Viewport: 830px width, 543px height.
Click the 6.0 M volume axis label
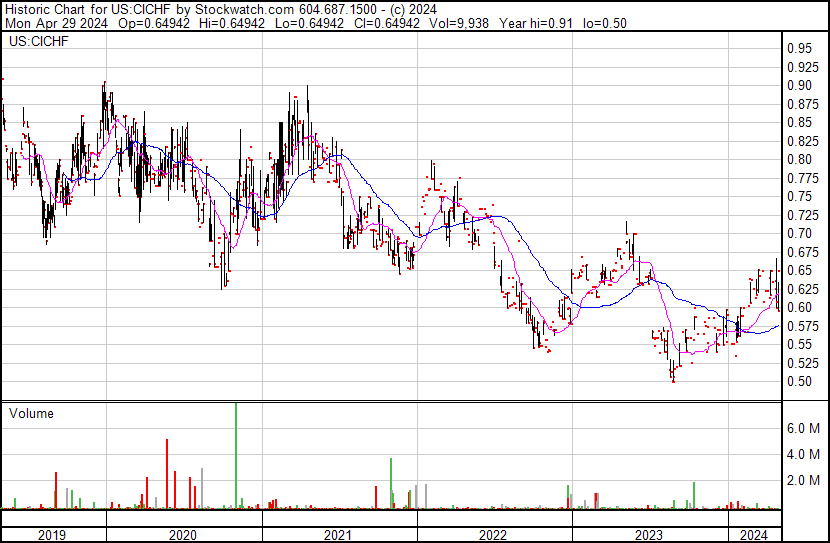[803, 428]
